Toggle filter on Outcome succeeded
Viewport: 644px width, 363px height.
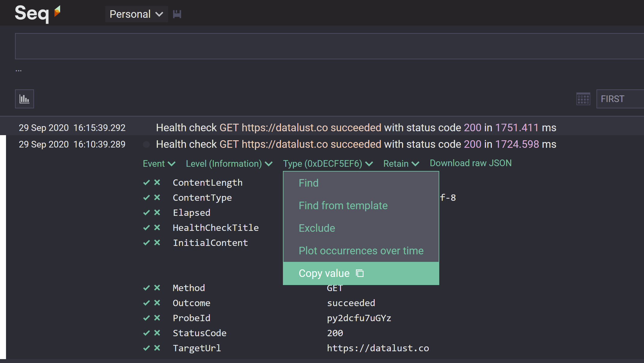coord(146,303)
